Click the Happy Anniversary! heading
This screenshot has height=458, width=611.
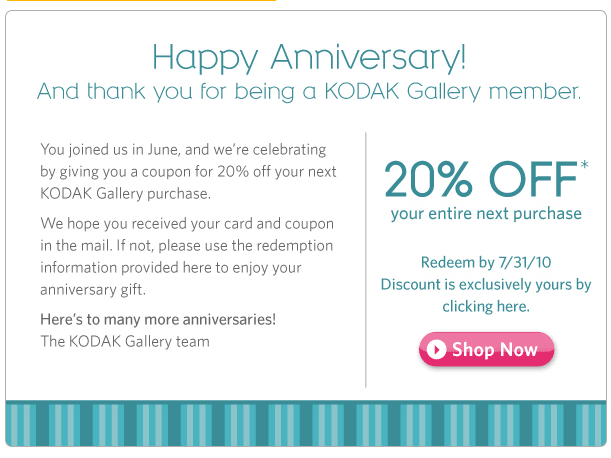[x=309, y=56]
